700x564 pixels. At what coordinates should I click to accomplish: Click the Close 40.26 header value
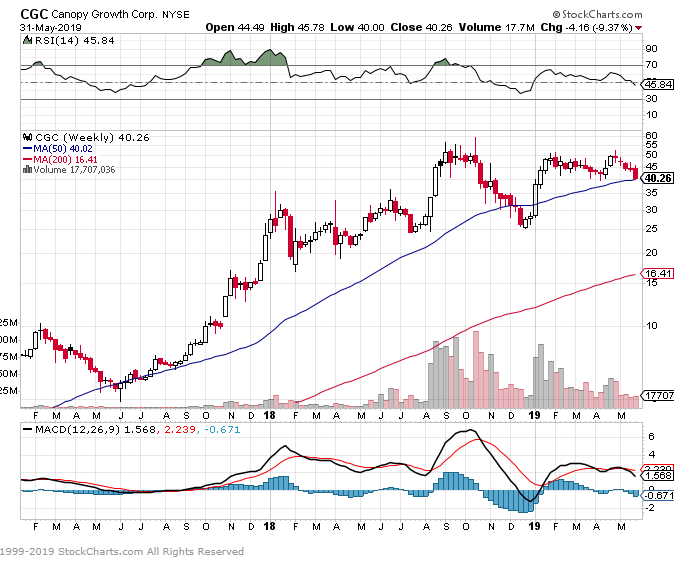click(421, 27)
